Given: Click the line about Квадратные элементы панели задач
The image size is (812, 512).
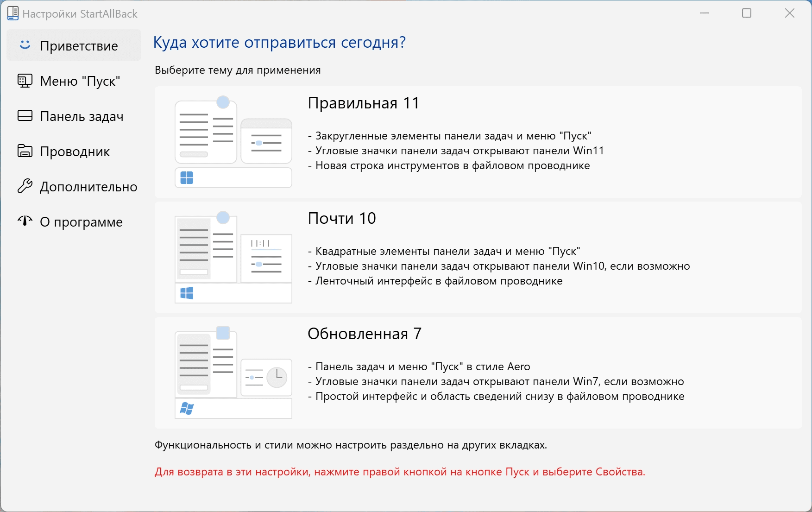Looking at the screenshot, I should coord(444,251).
